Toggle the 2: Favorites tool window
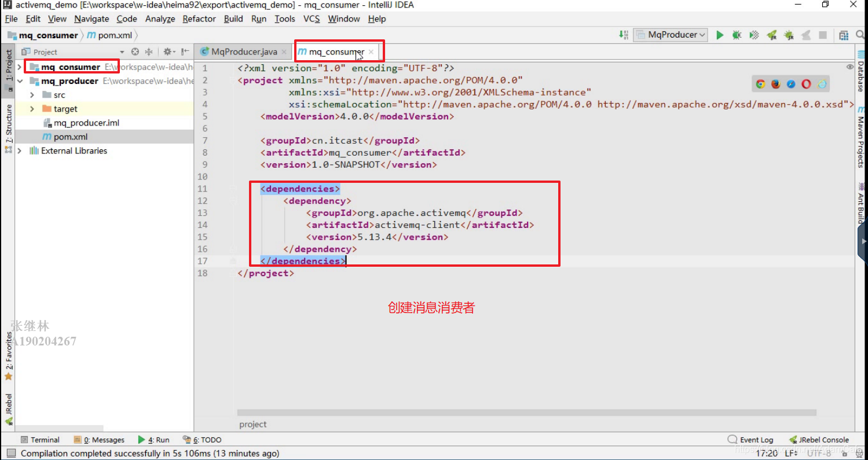The width and height of the screenshot is (868, 460). click(8, 356)
